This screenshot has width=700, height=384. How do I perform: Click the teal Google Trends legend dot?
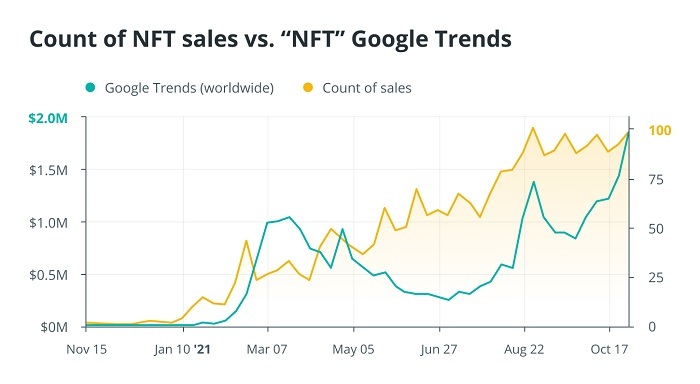pos(91,88)
